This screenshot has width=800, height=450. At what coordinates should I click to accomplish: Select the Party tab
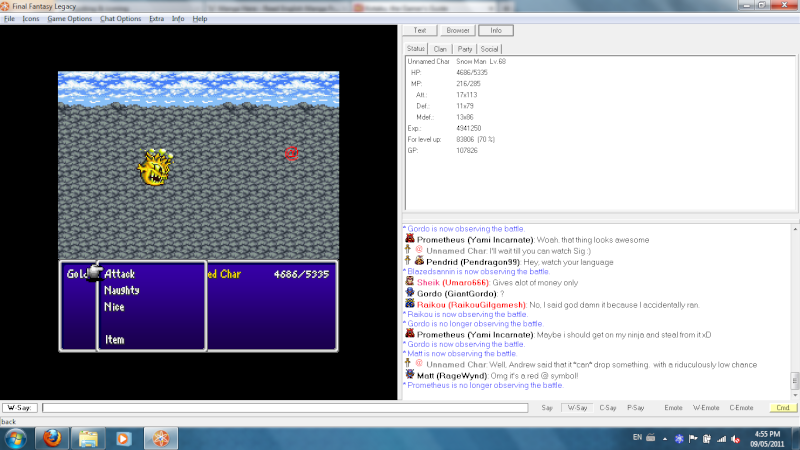(464, 49)
